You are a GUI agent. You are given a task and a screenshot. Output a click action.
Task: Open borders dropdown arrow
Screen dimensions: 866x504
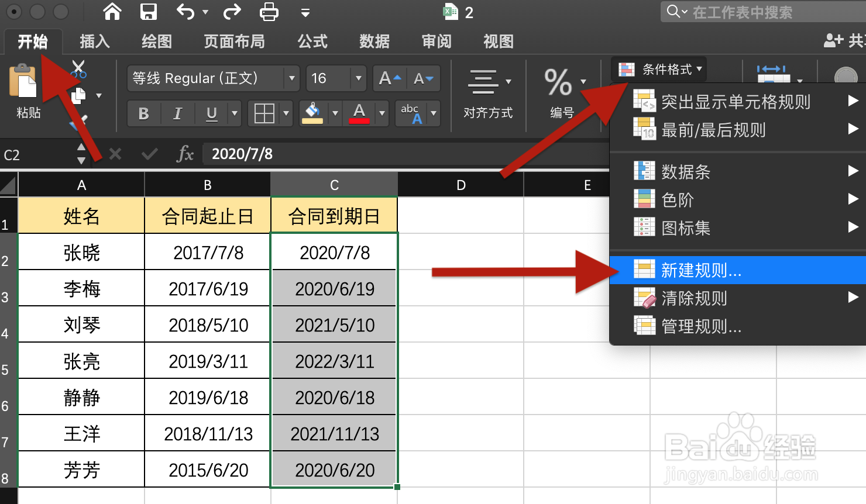(x=286, y=113)
